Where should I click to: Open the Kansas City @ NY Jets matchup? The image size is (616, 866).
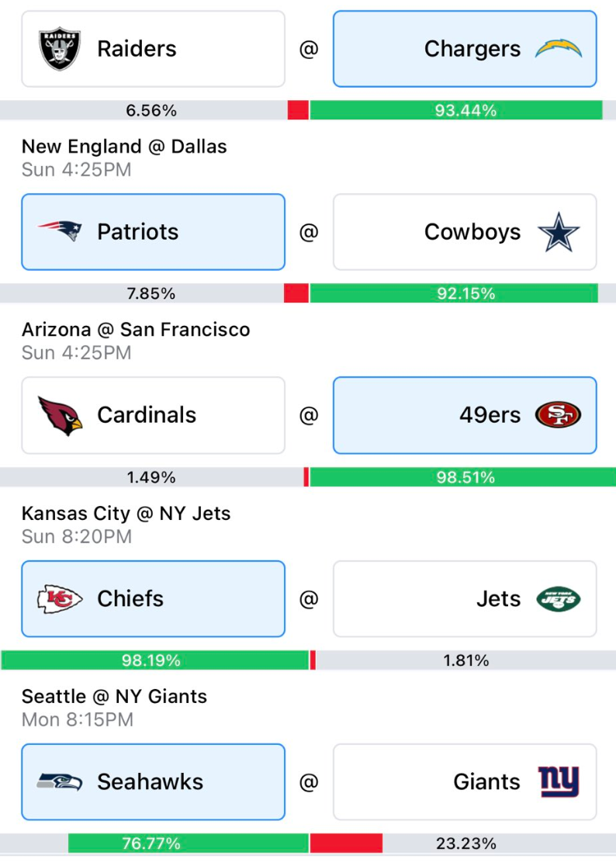[x=126, y=513]
